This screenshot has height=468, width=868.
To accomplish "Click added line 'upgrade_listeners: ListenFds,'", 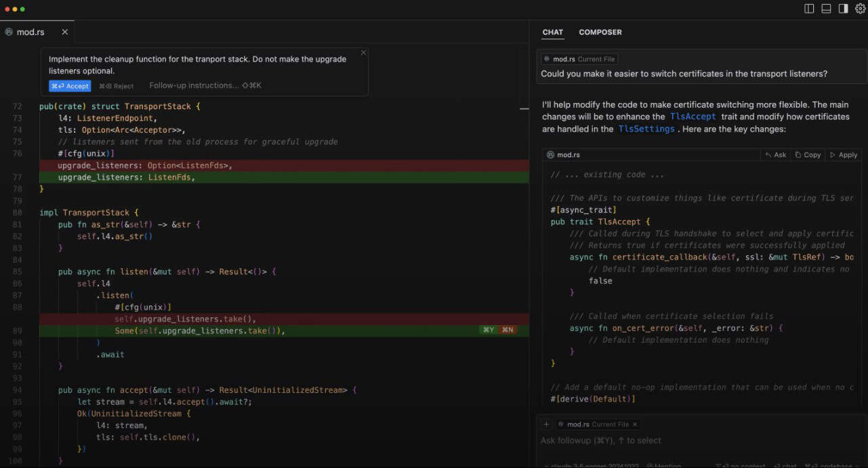I will click(126, 177).
